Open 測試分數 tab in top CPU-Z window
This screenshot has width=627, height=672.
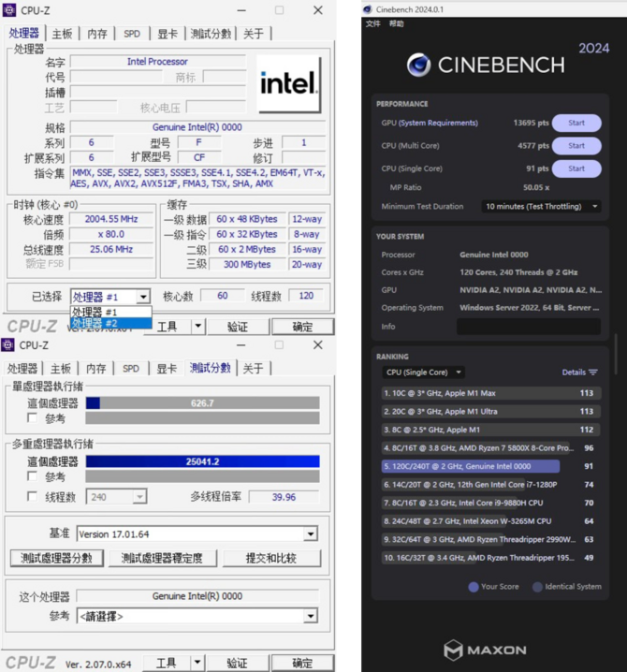pyautogui.click(x=211, y=34)
